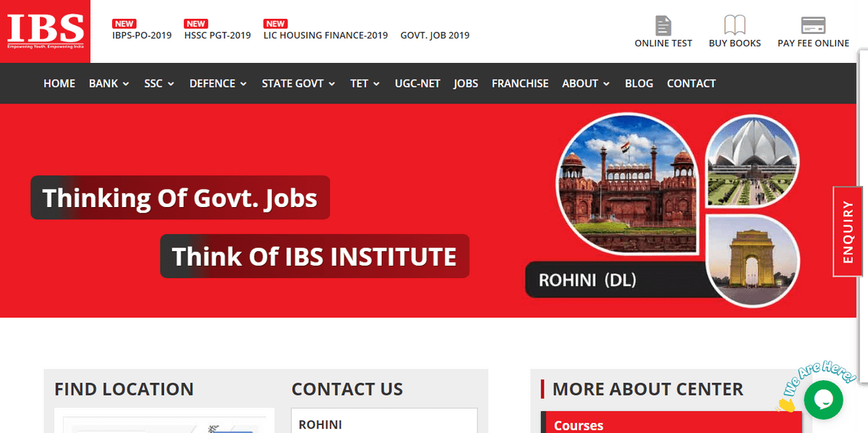The width and height of the screenshot is (868, 433).
Task: Click the FIND LOCATION heading
Action: 124,390
